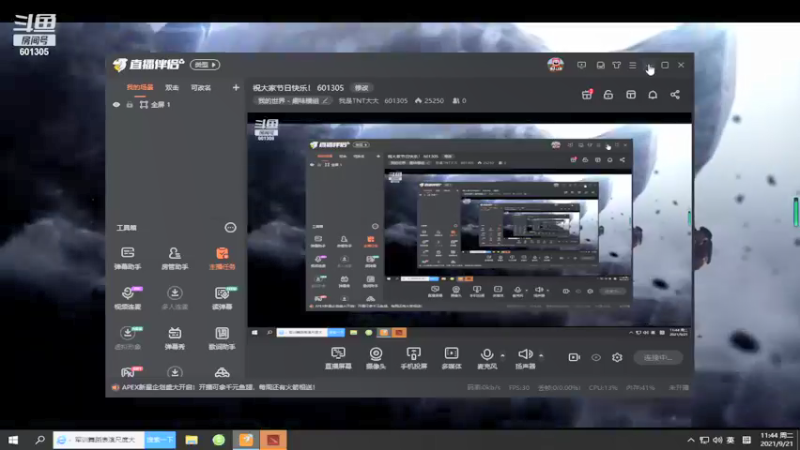Click the 修改 edit title button

click(x=361, y=88)
